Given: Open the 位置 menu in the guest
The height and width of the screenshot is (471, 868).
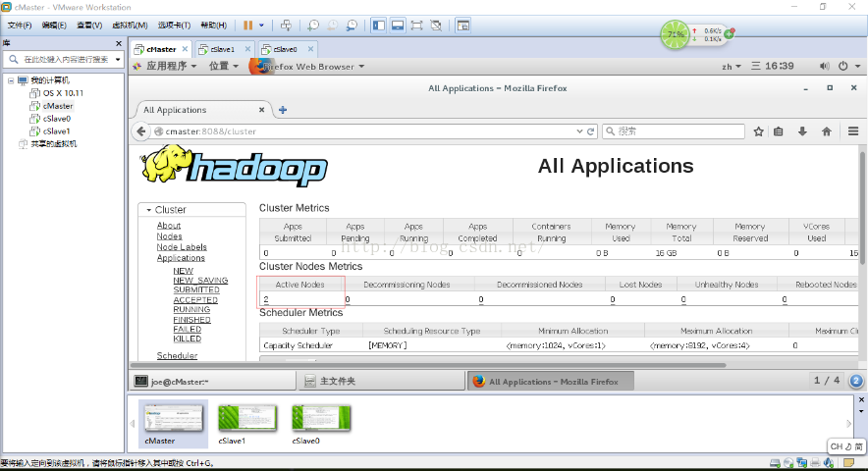Looking at the screenshot, I should click(x=224, y=66).
